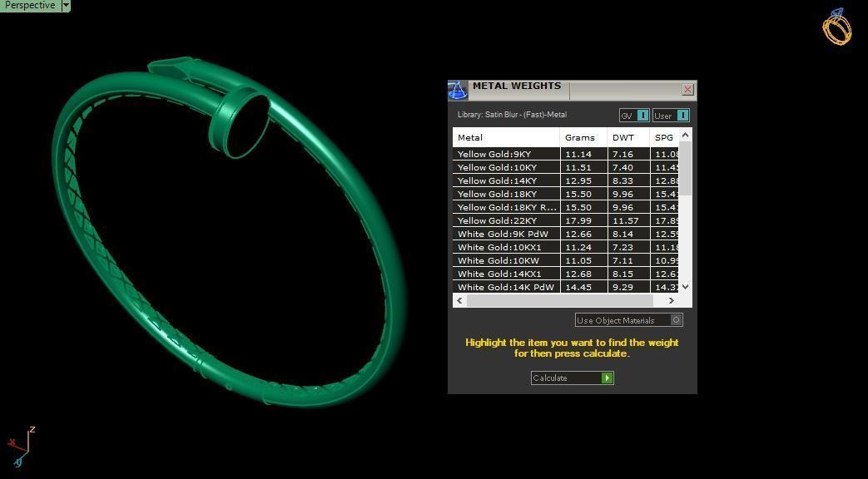Image resolution: width=868 pixels, height=479 pixels.
Task: Select the Perspective viewport label
Action: [30, 6]
